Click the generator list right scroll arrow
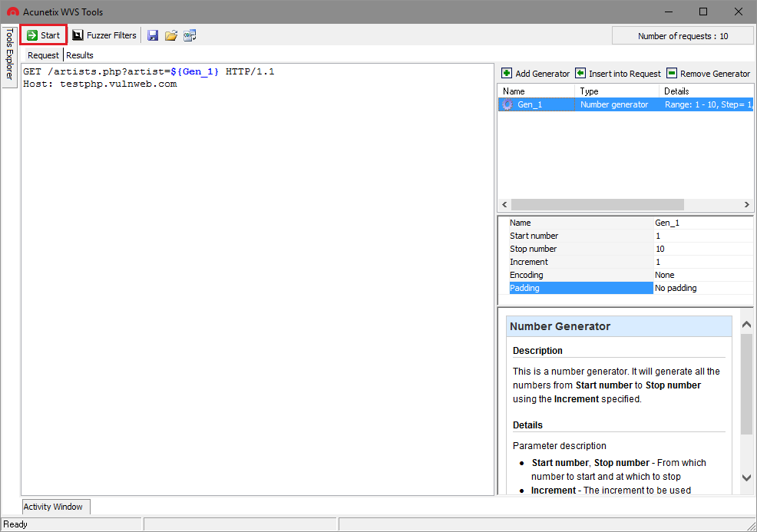Image resolution: width=757 pixels, height=532 pixels. [x=747, y=204]
